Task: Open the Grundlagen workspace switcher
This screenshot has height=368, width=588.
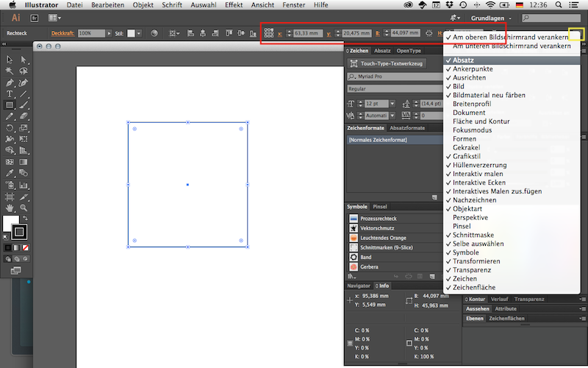Action: pyautogui.click(x=491, y=18)
